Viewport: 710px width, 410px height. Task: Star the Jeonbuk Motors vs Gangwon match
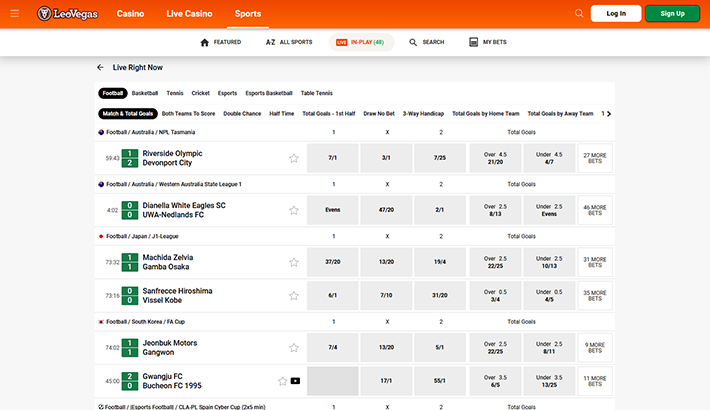tap(294, 348)
